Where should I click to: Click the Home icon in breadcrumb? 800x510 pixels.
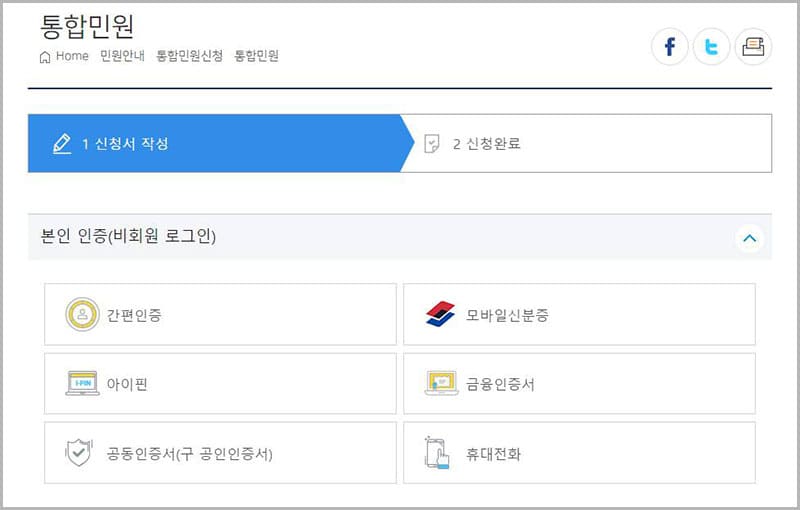coord(45,57)
